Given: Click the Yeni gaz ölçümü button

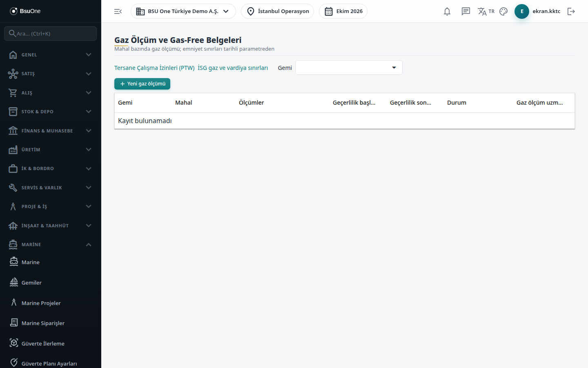Looking at the screenshot, I should [142, 84].
